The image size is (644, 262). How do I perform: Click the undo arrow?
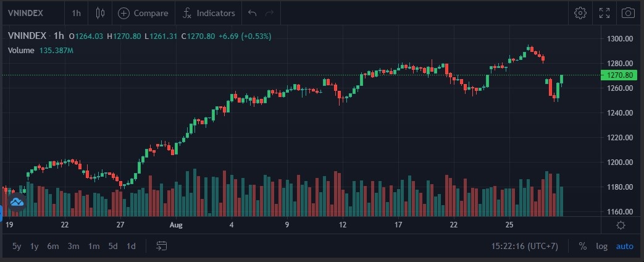[251, 13]
